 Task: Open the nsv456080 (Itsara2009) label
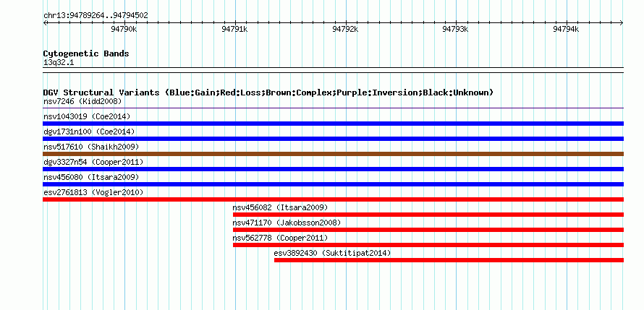pyautogui.click(x=91, y=177)
